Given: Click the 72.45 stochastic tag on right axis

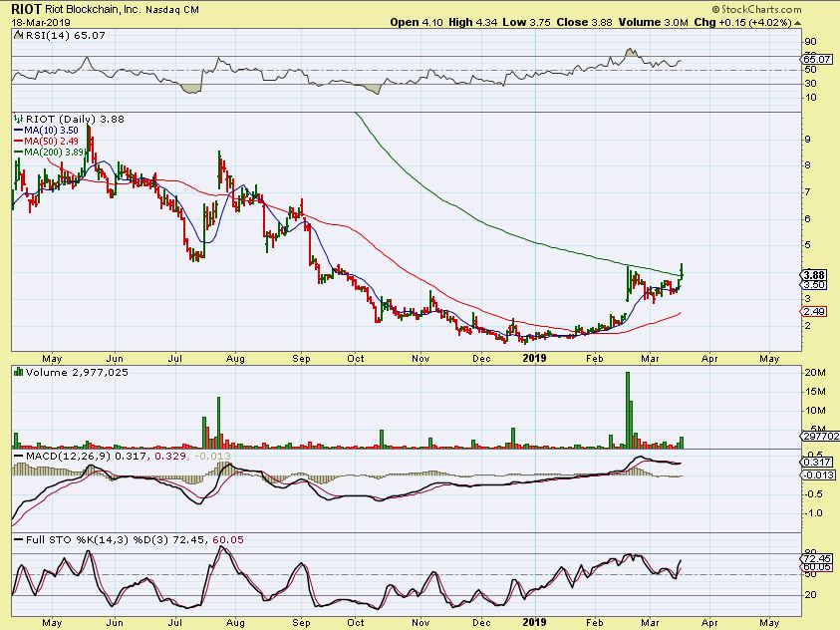Looking at the screenshot, I should tap(817, 559).
